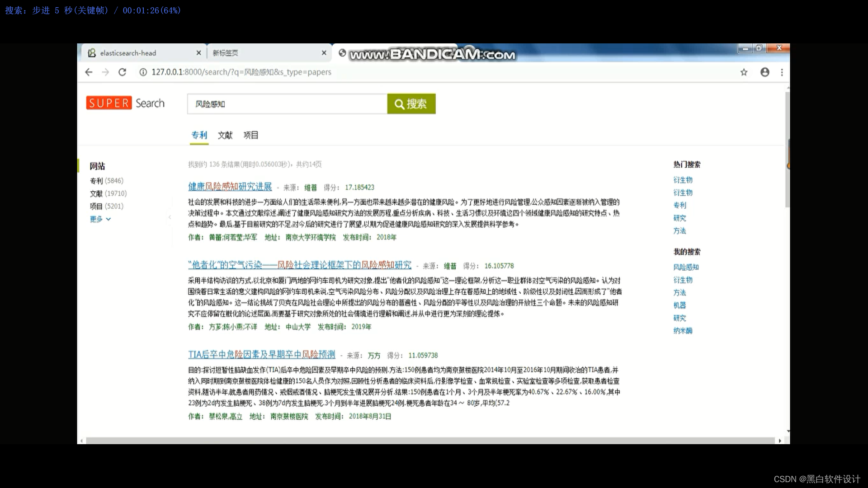The width and height of the screenshot is (868, 488).
Task: Open the Chrome three-dot menu
Action: coord(782,72)
